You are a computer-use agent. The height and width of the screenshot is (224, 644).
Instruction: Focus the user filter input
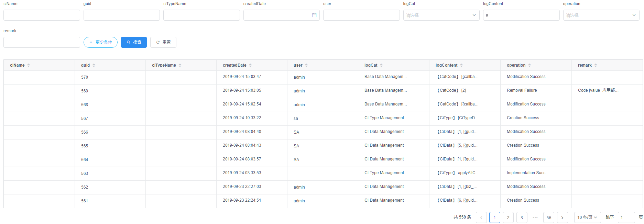point(361,15)
